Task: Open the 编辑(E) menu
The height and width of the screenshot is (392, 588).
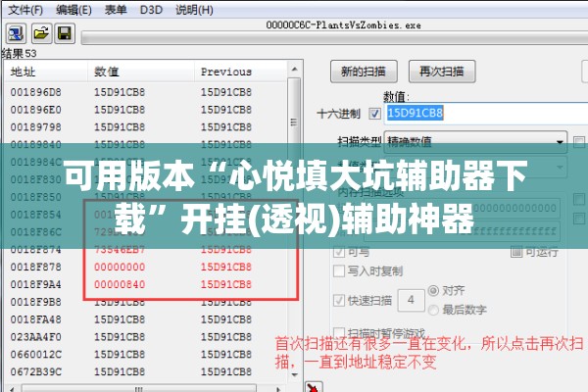Action: (x=73, y=10)
